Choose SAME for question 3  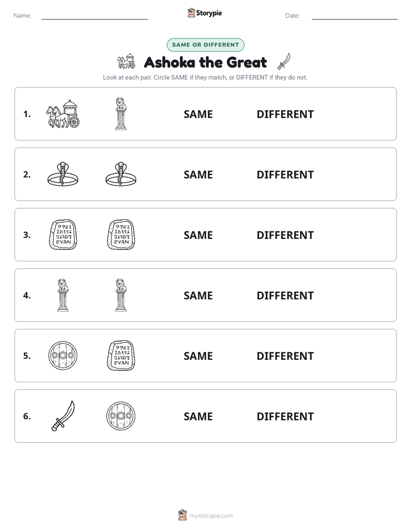pyautogui.click(x=198, y=235)
